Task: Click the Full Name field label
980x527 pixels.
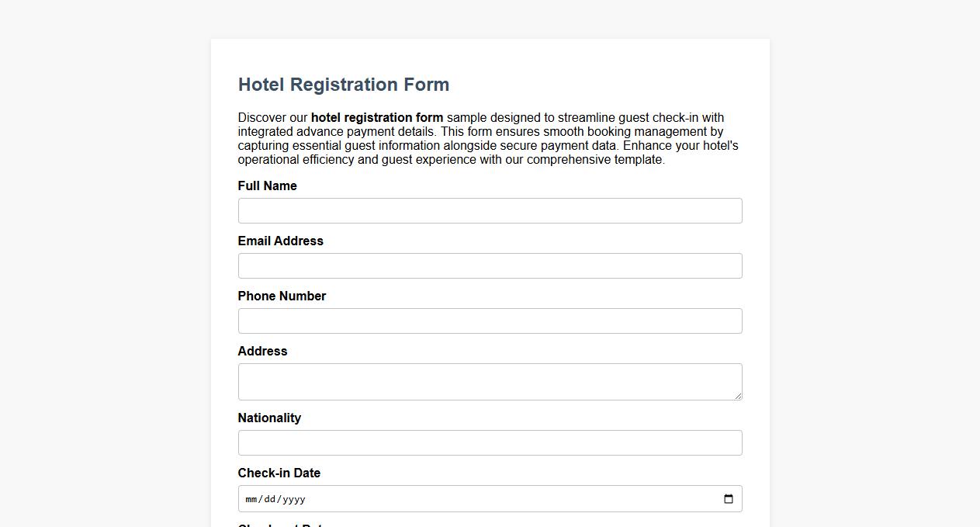Action: tap(267, 185)
